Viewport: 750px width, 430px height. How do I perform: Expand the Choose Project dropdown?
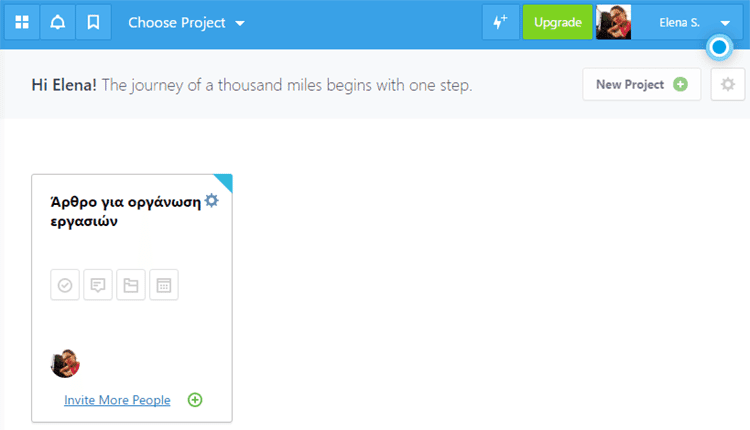click(187, 22)
